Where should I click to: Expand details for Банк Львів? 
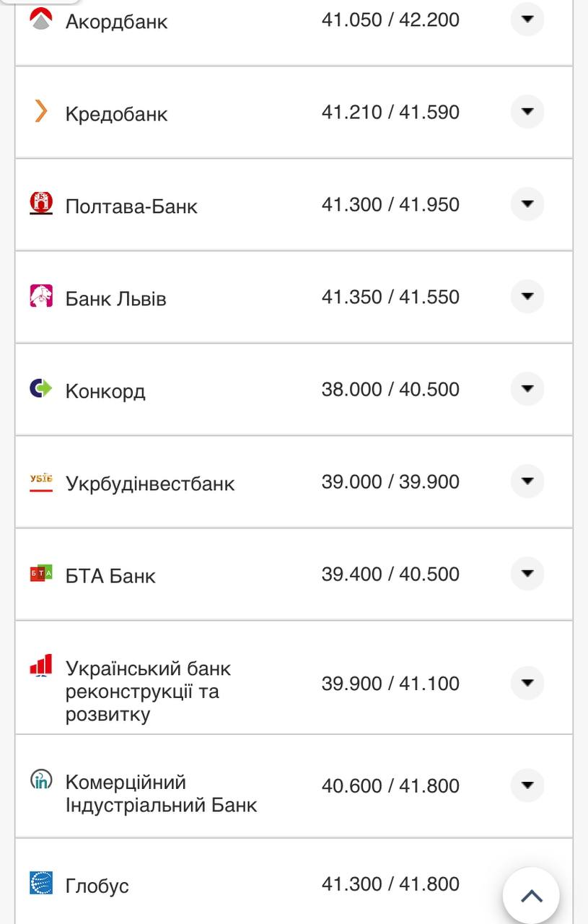point(527,296)
